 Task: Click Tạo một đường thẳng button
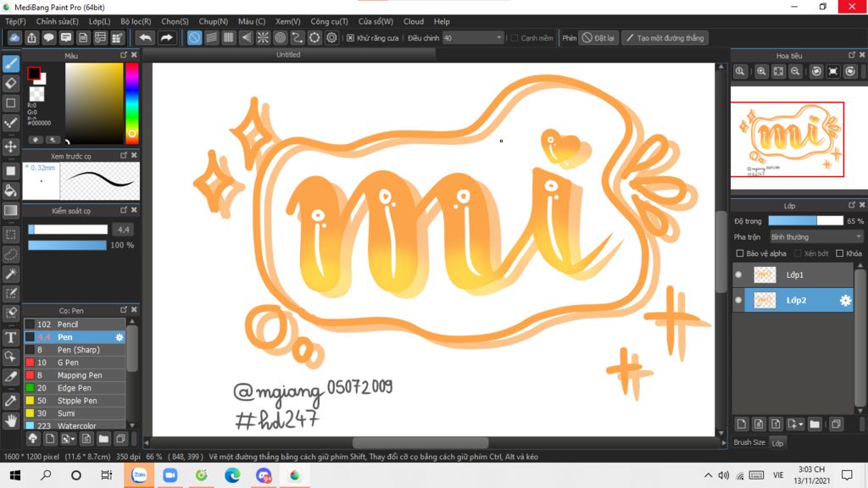click(665, 37)
